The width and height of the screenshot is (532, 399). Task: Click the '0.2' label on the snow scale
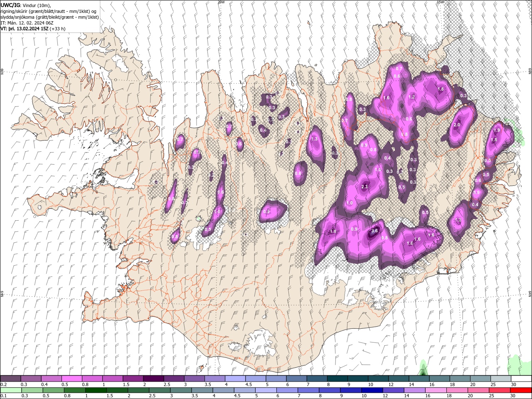click(x=3, y=384)
